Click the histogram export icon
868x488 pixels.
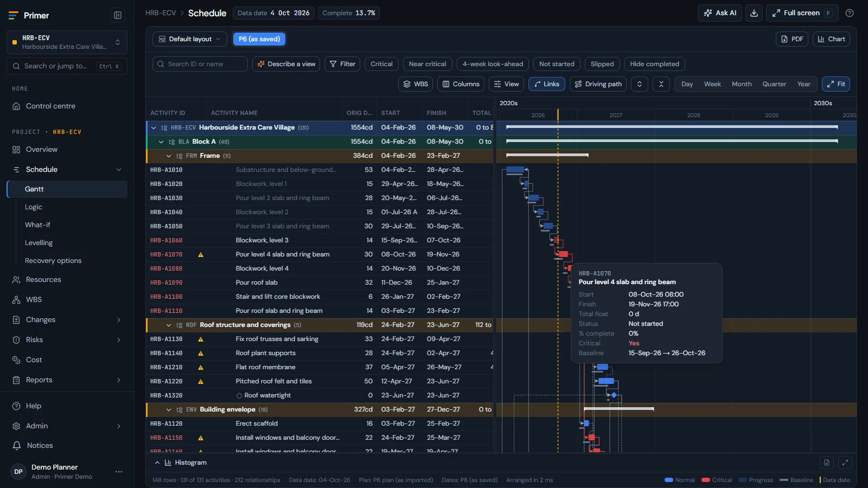(827, 463)
